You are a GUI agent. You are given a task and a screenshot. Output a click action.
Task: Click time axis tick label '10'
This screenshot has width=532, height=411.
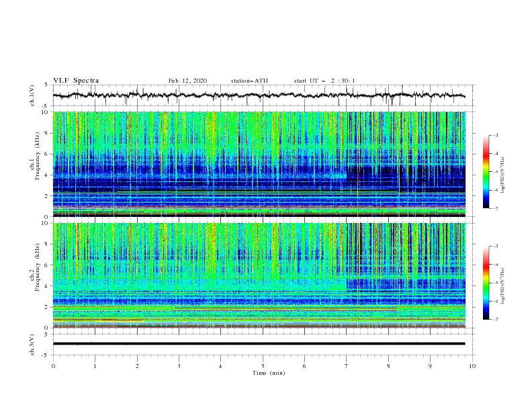pyautogui.click(x=472, y=366)
